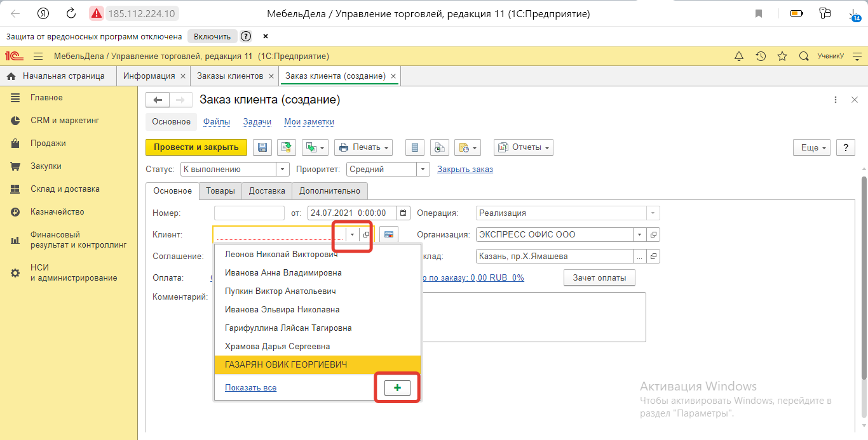Open the Продажи section in sidebar
The image size is (868, 440).
pos(69,143)
